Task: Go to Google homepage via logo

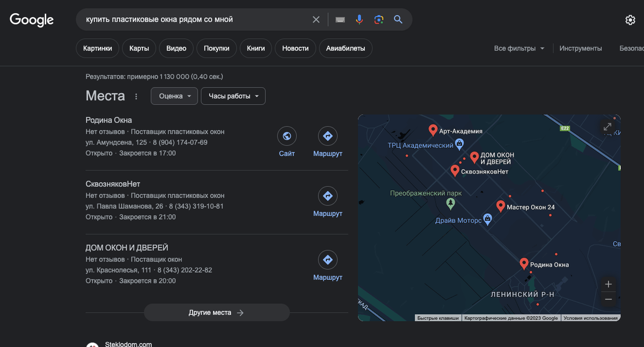Action: [32, 20]
